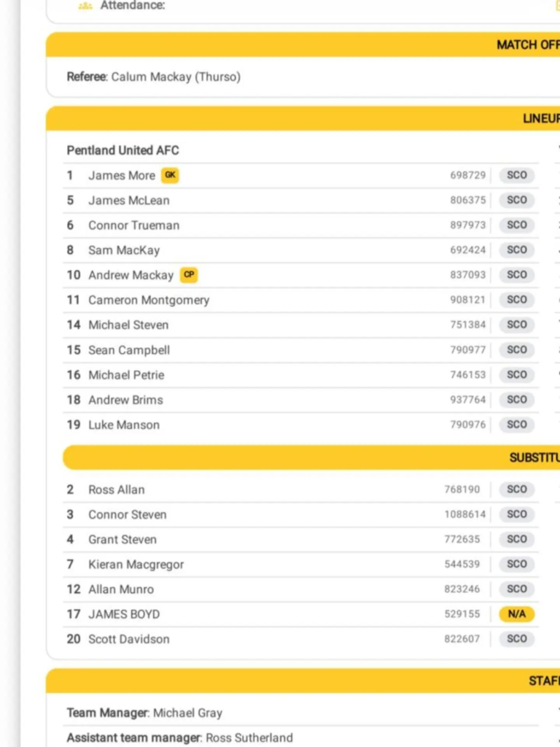This screenshot has height=747, width=560.
Task: Select the Pentland United AFC team name
Action: 122,150
